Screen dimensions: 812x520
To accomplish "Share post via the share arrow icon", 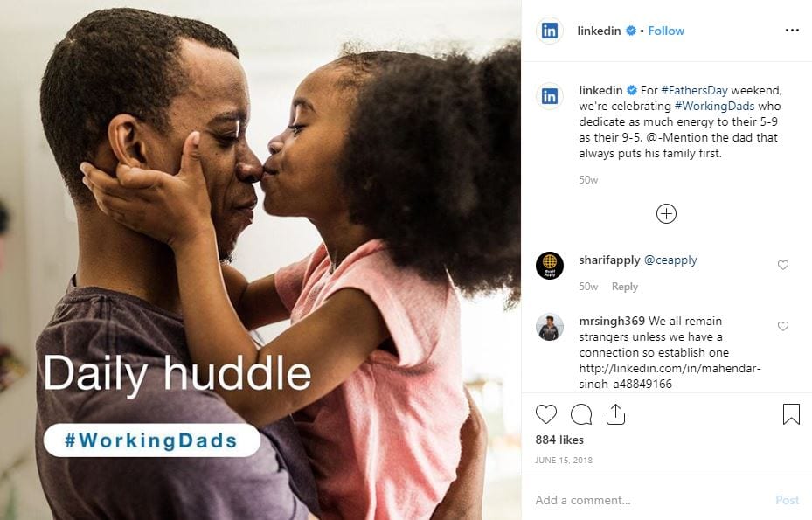I will [x=615, y=414].
